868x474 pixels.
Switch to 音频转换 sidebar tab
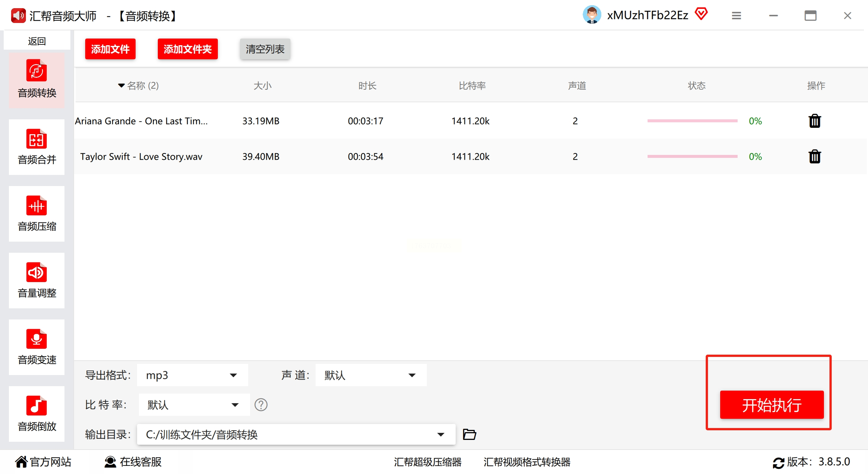tap(37, 80)
